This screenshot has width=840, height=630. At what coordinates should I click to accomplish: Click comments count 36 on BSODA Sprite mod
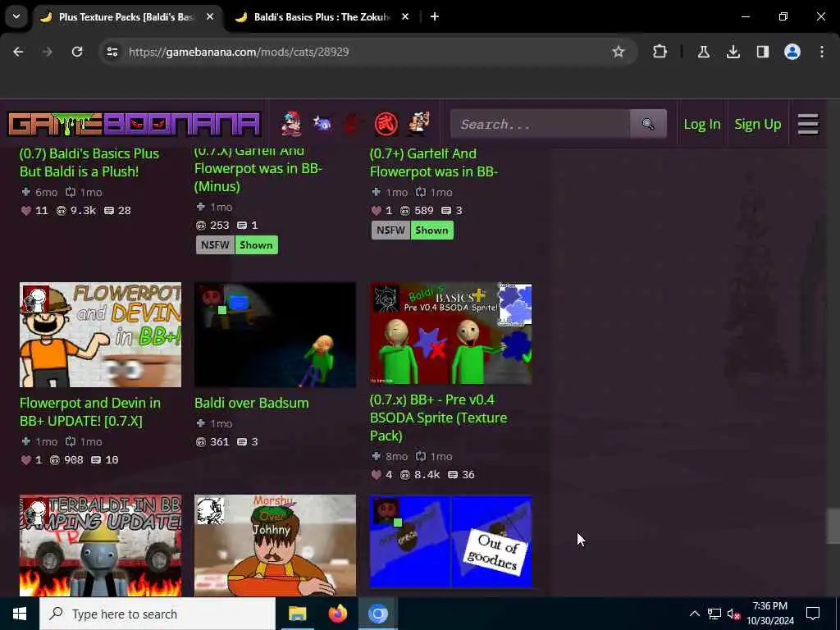pyautogui.click(x=461, y=475)
